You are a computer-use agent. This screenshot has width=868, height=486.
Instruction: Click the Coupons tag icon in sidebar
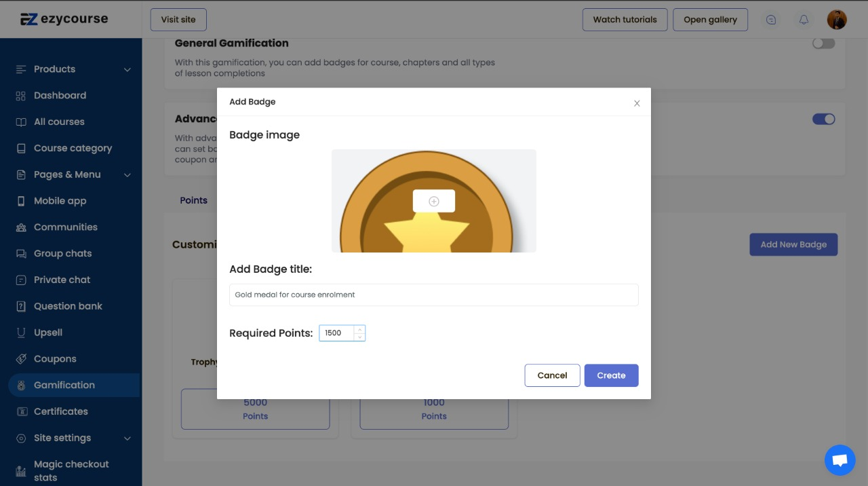(21, 359)
